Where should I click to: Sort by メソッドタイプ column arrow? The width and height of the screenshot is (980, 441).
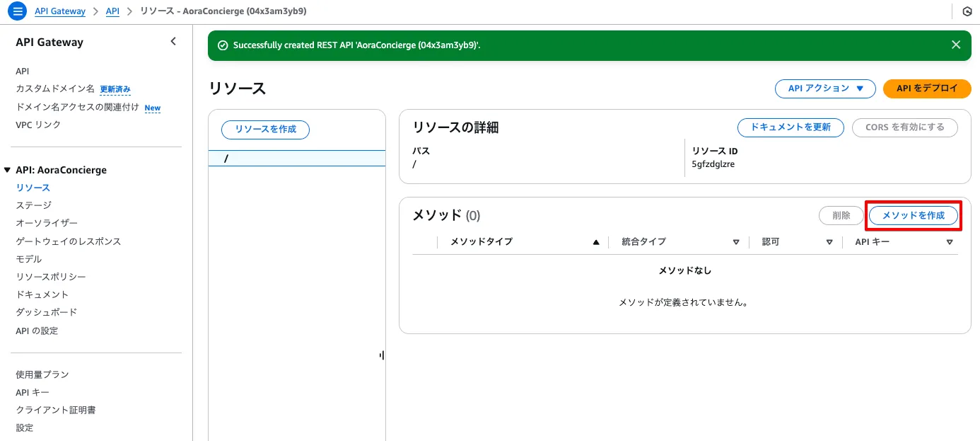pos(596,242)
